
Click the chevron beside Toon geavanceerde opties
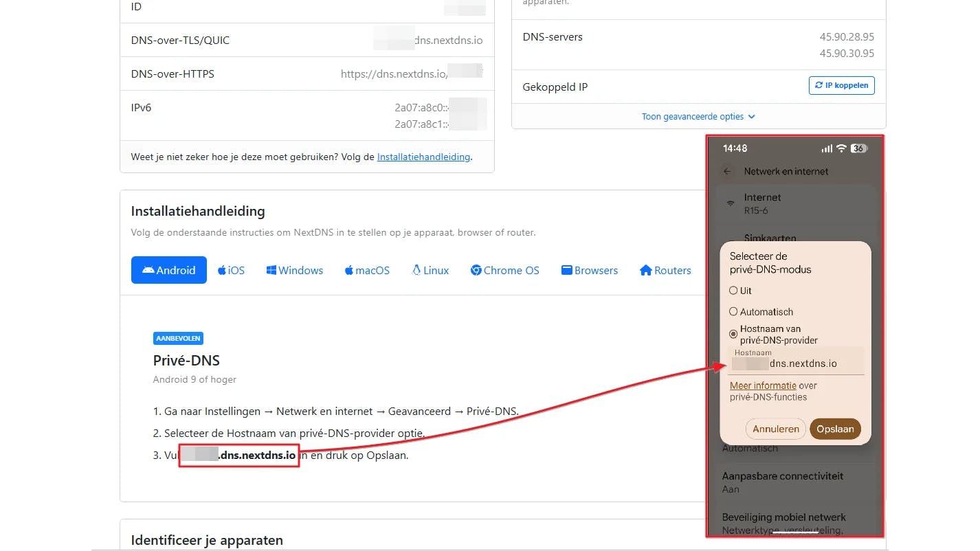point(751,117)
